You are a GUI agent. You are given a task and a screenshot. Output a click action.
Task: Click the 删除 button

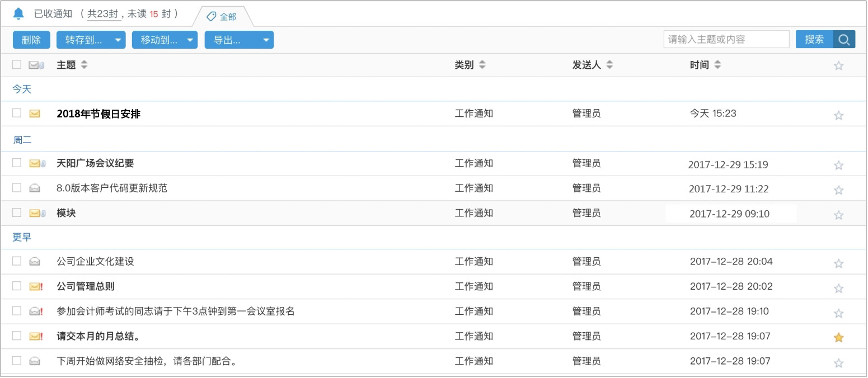tap(31, 40)
